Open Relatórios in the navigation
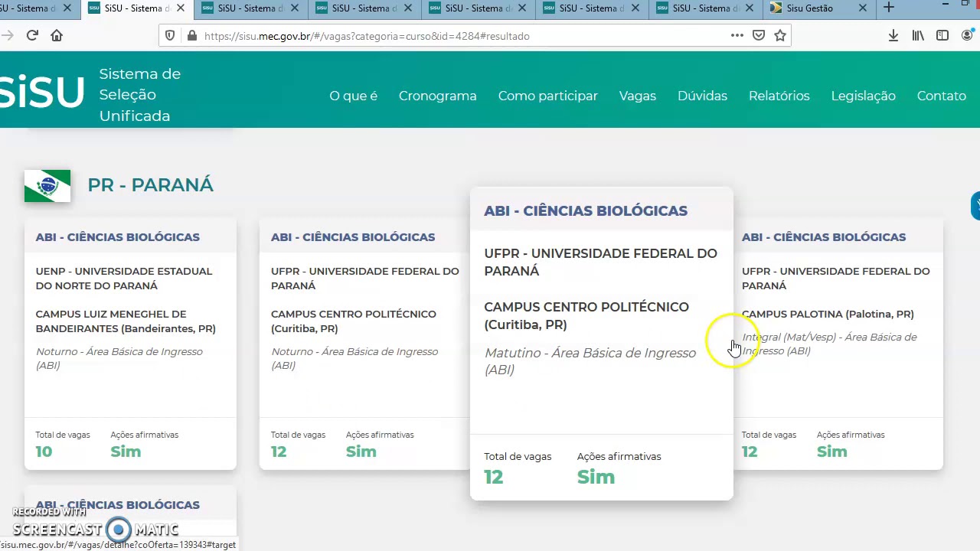The height and width of the screenshot is (551, 980). coord(779,96)
